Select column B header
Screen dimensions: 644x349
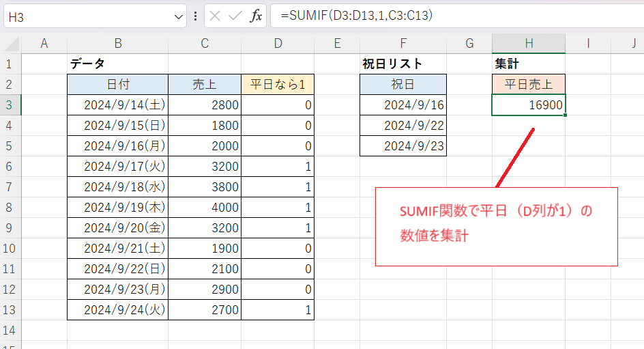(x=118, y=43)
